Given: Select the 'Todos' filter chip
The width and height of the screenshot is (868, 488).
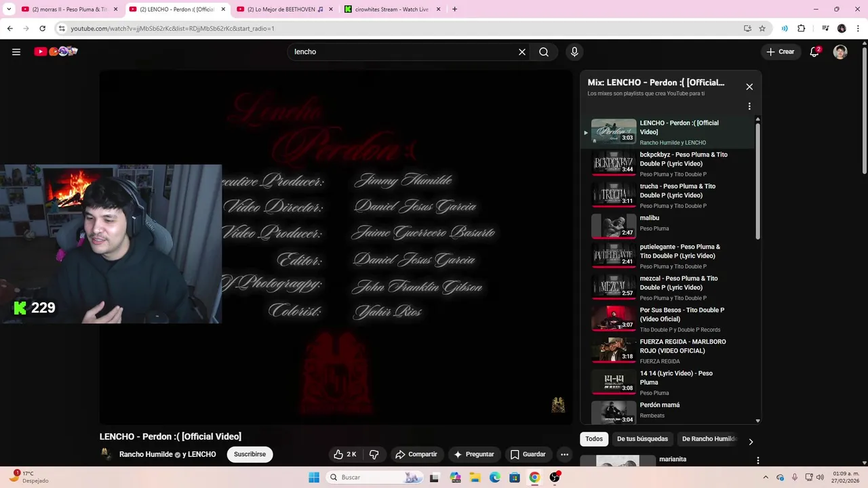Looking at the screenshot, I should (594, 439).
